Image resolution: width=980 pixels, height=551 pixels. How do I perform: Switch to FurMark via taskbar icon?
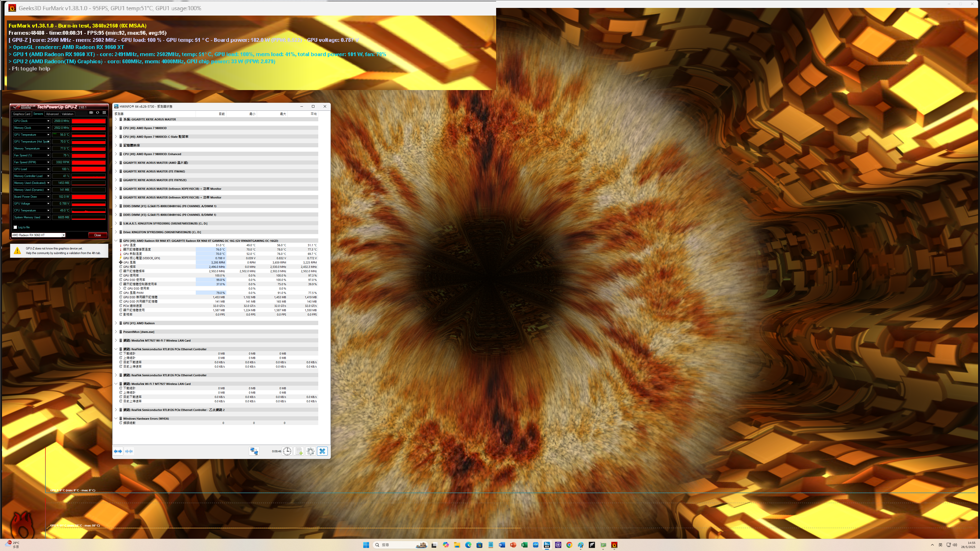(614, 545)
